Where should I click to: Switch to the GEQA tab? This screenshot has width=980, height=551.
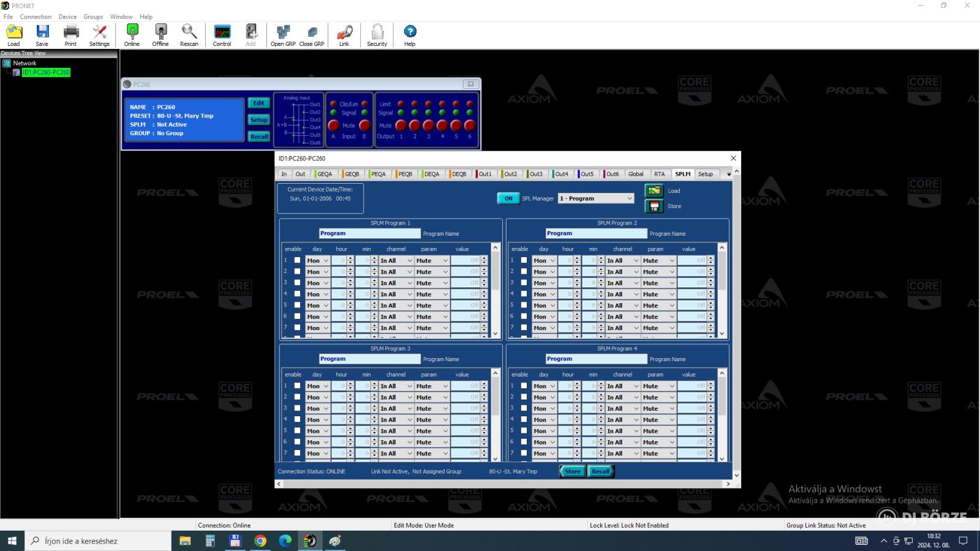click(324, 174)
